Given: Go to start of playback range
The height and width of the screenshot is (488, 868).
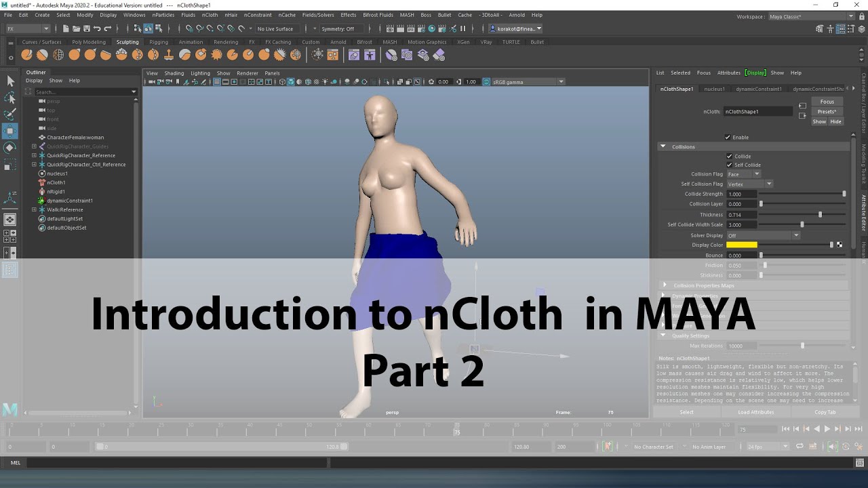Looking at the screenshot, I should pyautogui.click(x=785, y=428).
